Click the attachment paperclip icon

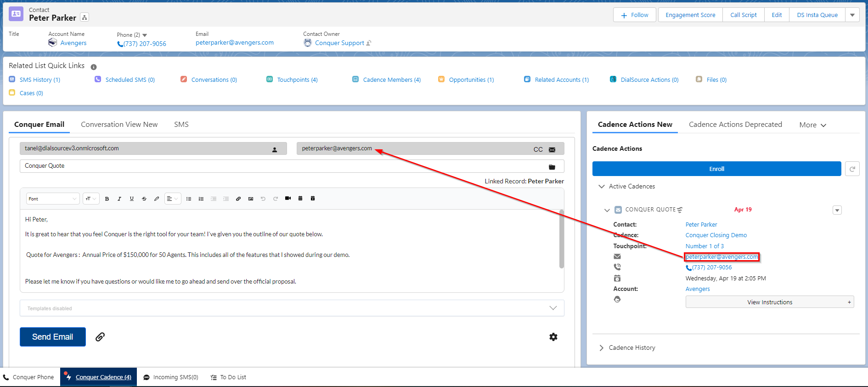pos(100,337)
